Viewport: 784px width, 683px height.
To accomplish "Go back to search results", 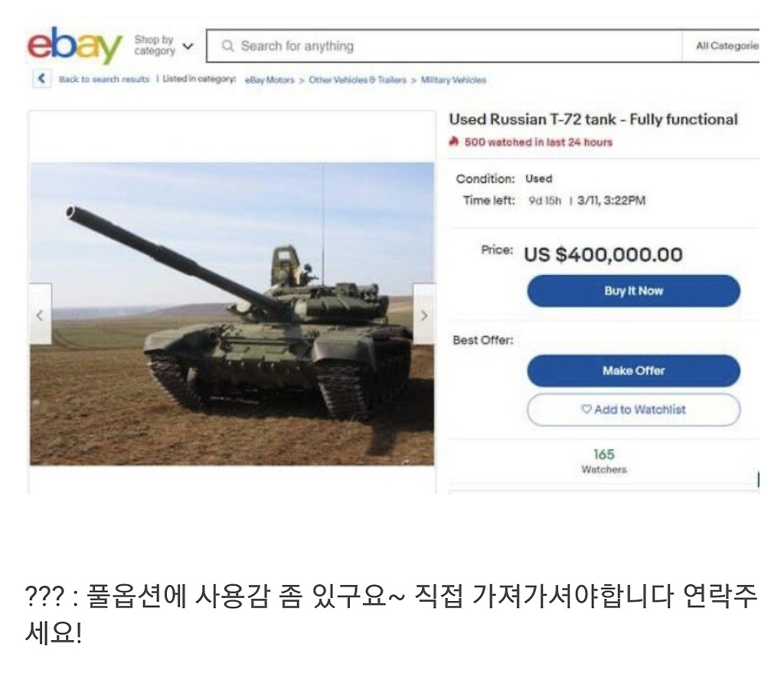I will pyautogui.click(x=104, y=79).
